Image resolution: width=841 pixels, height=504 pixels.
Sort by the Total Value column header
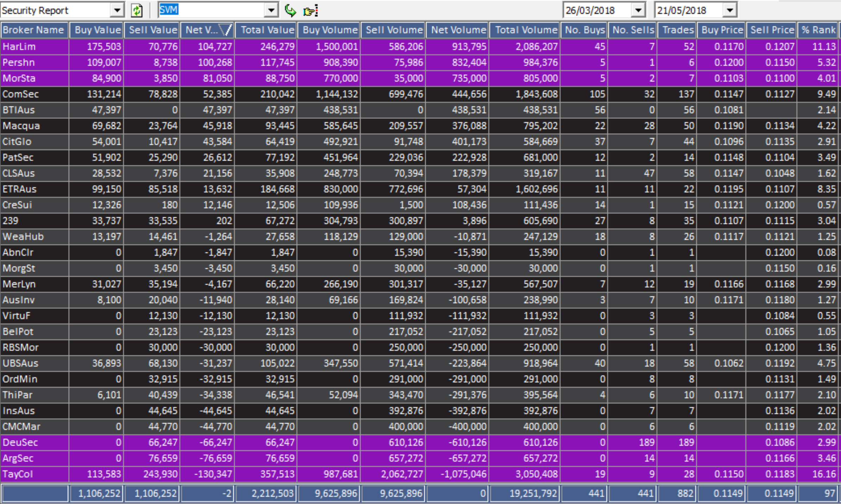pos(266,30)
